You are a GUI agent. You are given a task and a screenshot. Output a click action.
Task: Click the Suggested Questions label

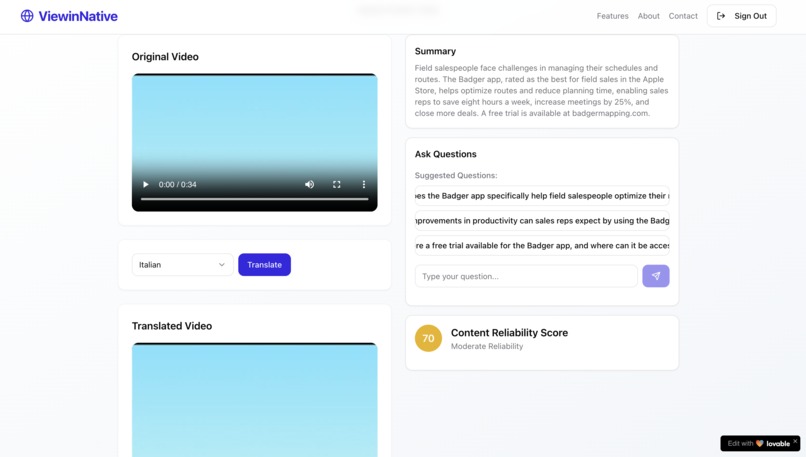[x=456, y=175]
